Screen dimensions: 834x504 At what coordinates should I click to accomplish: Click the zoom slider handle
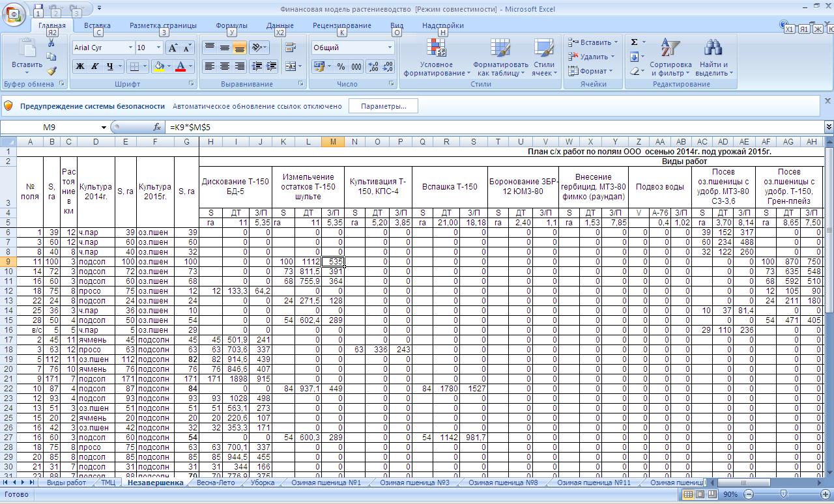783,494
